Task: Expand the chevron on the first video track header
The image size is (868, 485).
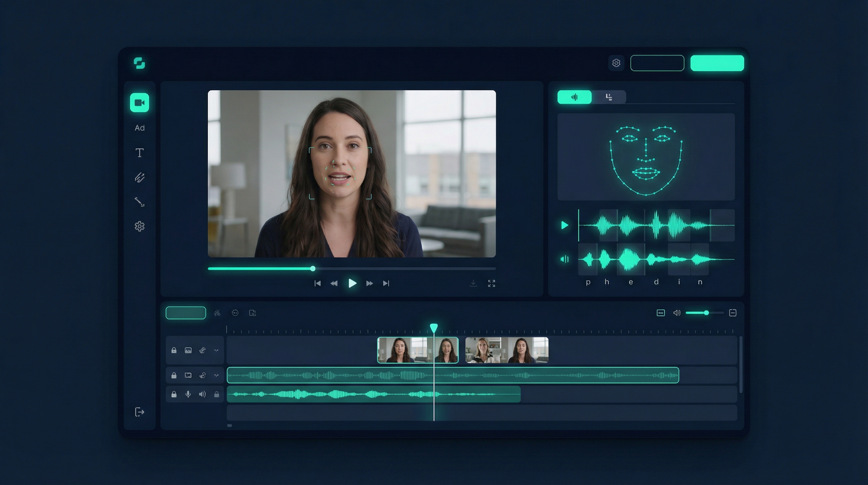Action: pyautogui.click(x=217, y=351)
